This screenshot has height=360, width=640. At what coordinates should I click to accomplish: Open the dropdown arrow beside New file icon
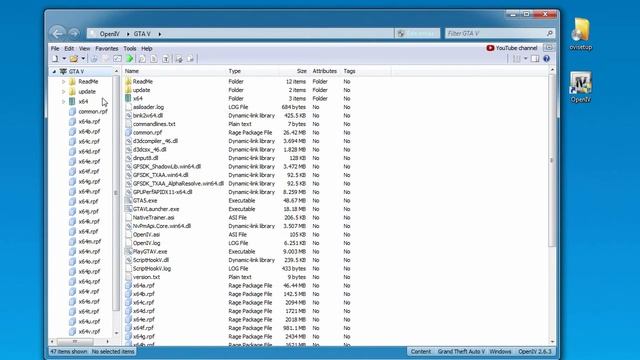[x=64, y=59]
